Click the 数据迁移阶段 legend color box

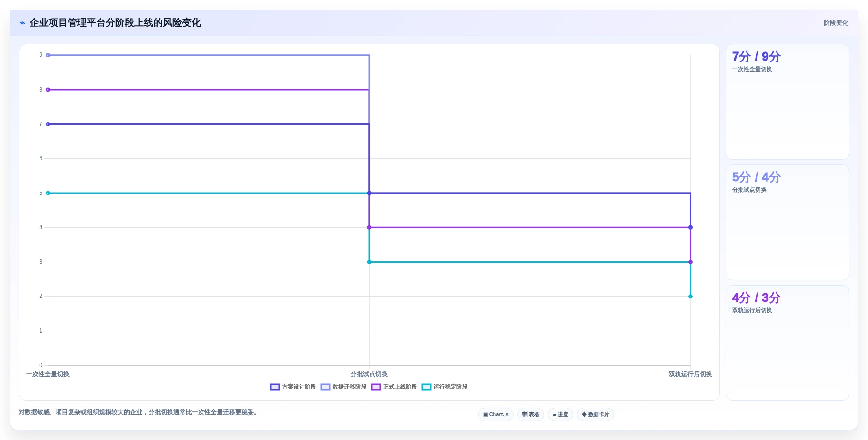[325, 387]
